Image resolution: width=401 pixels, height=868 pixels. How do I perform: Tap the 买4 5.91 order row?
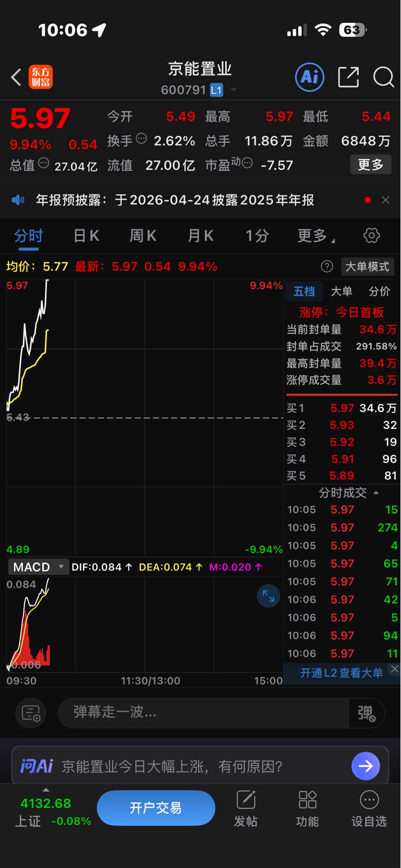click(342, 459)
